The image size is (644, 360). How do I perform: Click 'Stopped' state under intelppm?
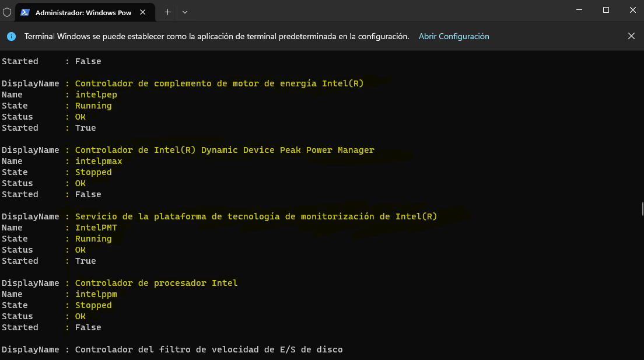tap(93, 305)
